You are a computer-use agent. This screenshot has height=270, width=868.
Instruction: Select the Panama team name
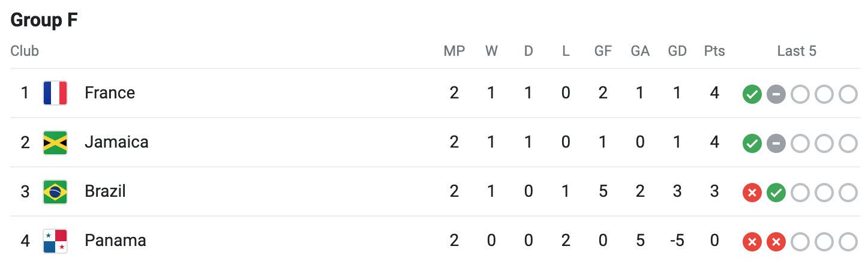click(x=115, y=241)
